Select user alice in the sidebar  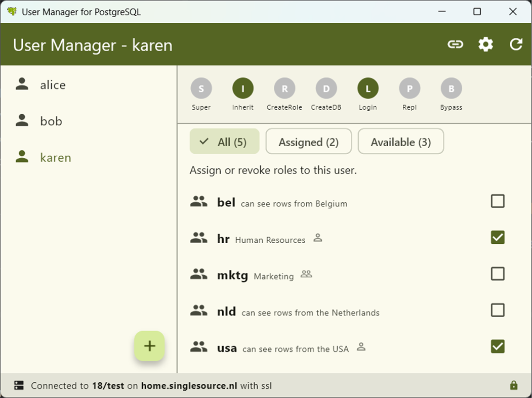click(89, 84)
